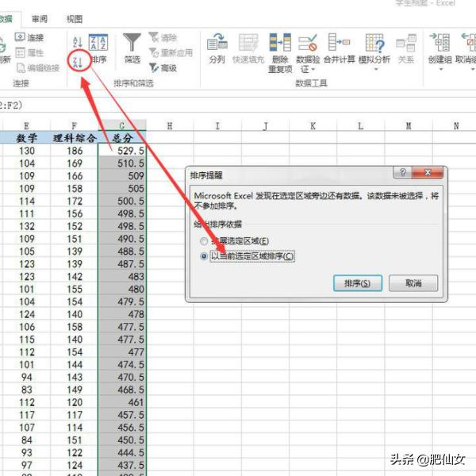476x476 pixels.
Task: Expand the 模拟分析 dropdown arrow
Action: pos(376,69)
